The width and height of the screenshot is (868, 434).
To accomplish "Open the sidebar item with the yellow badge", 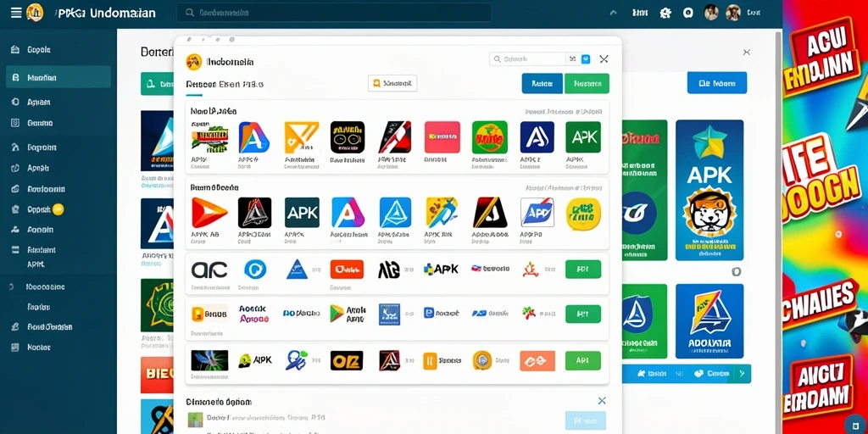I will (x=37, y=210).
